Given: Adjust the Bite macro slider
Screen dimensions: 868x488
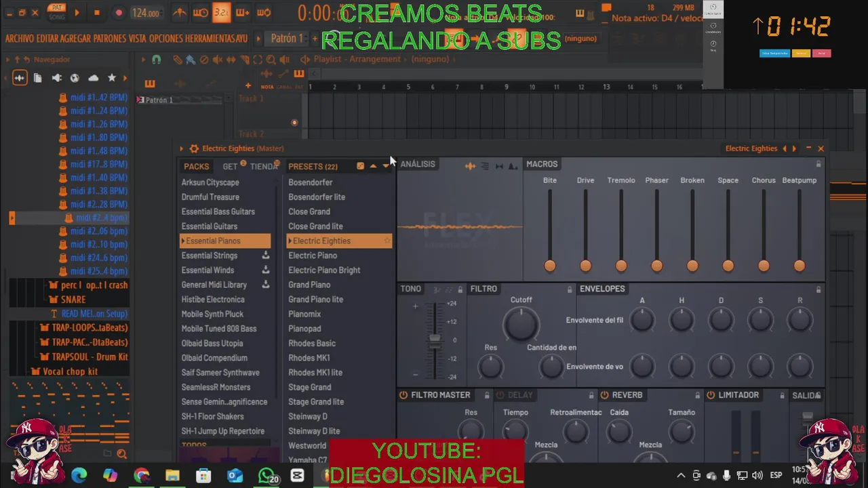Looking at the screenshot, I should click(x=550, y=266).
